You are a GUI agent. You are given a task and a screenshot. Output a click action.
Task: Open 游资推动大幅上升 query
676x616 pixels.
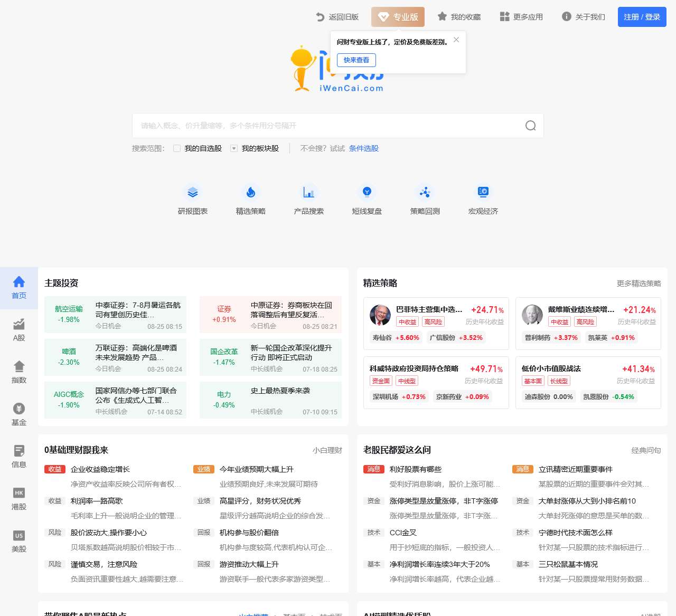(x=249, y=564)
